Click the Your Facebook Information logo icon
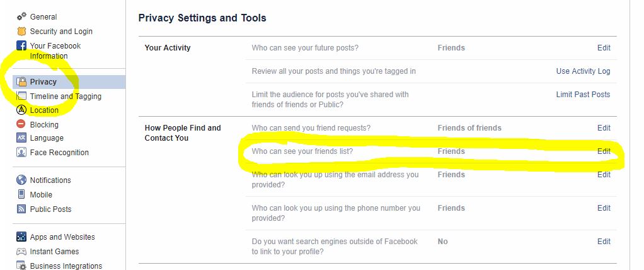The width and height of the screenshot is (644, 270). tap(21, 45)
